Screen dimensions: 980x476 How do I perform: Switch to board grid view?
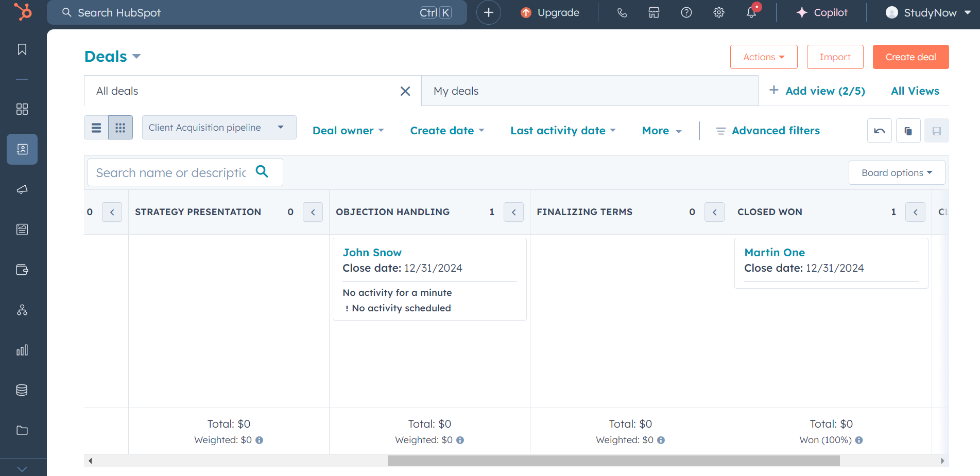click(121, 128)
